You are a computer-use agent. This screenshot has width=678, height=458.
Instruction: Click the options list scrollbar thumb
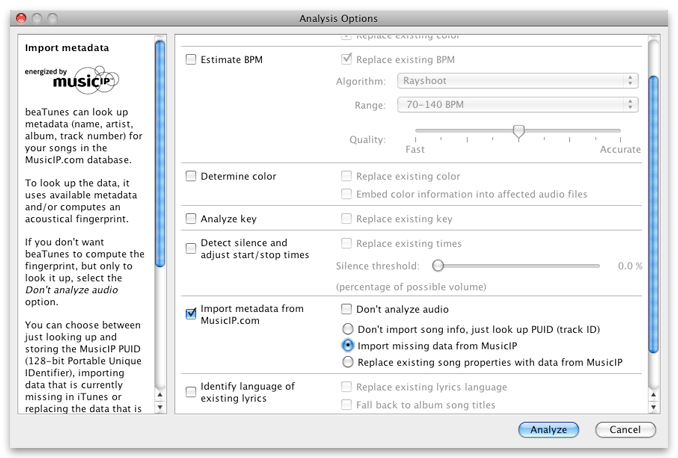pos(654,214)
